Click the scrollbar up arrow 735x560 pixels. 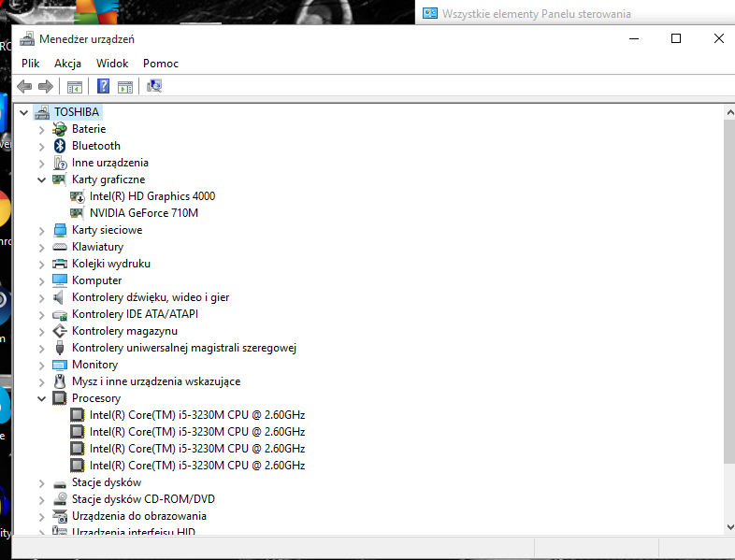point(729,112)
